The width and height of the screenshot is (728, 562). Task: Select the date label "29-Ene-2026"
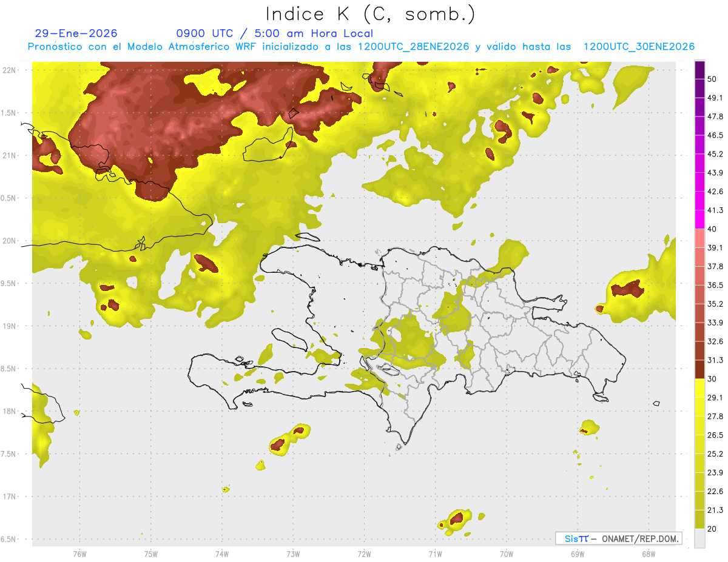[76, 33]
